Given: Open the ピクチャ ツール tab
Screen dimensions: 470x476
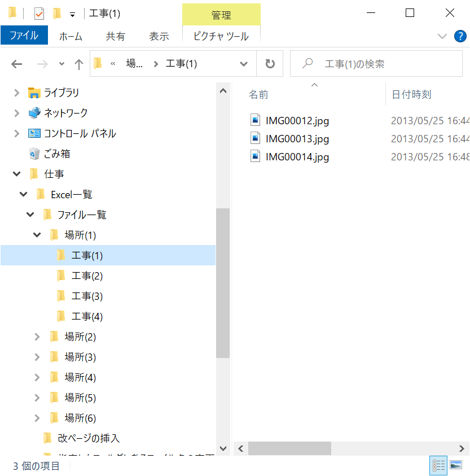Looking at the screenshot, I should click(x=221, y=36).
